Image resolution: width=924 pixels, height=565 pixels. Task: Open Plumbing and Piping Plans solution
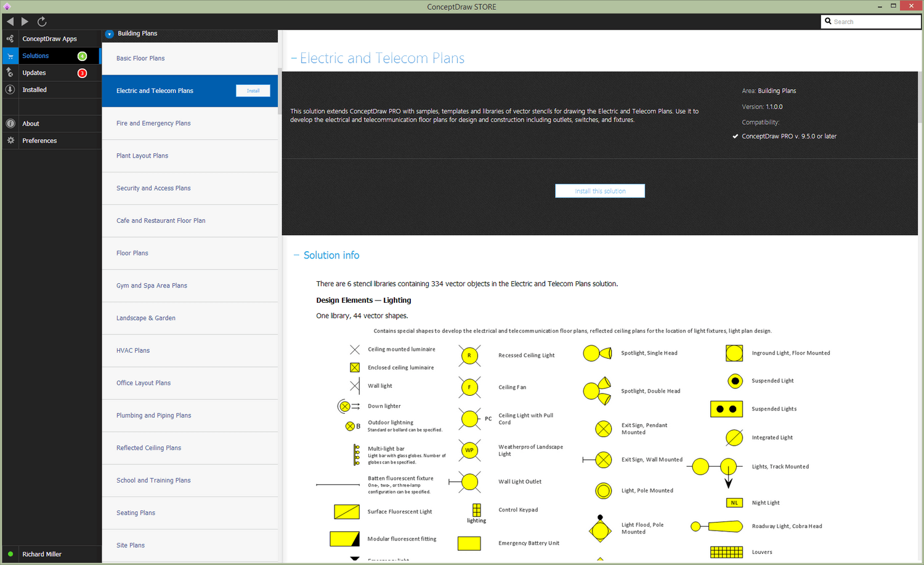[190, 415]
